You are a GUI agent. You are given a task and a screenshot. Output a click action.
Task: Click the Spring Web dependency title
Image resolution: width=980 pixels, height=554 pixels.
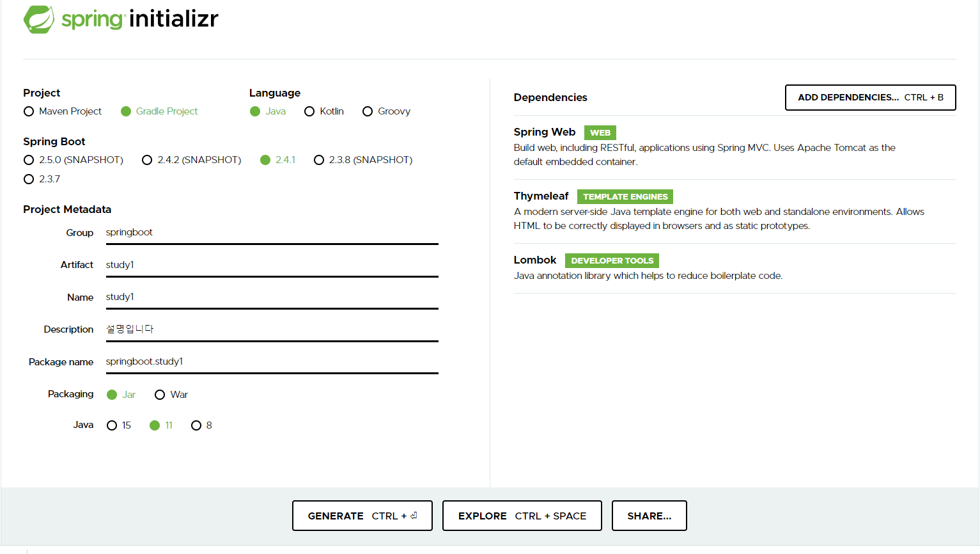tap(545, 132)
